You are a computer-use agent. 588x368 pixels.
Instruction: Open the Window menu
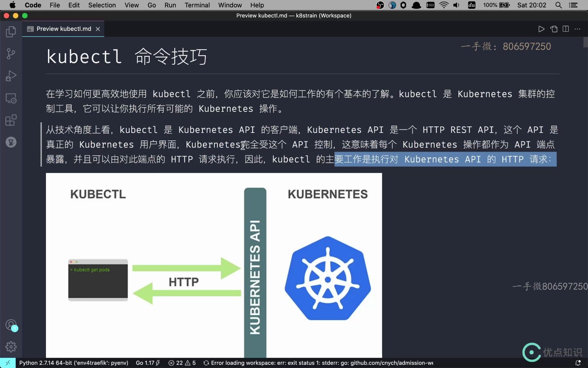click(230, 5)
